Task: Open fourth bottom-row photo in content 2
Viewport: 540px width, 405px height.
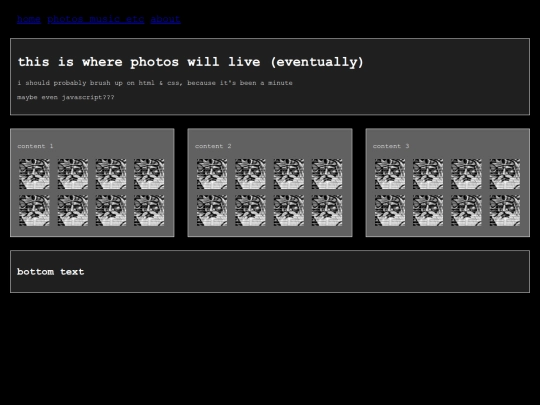Action: (x=327, y=210)
